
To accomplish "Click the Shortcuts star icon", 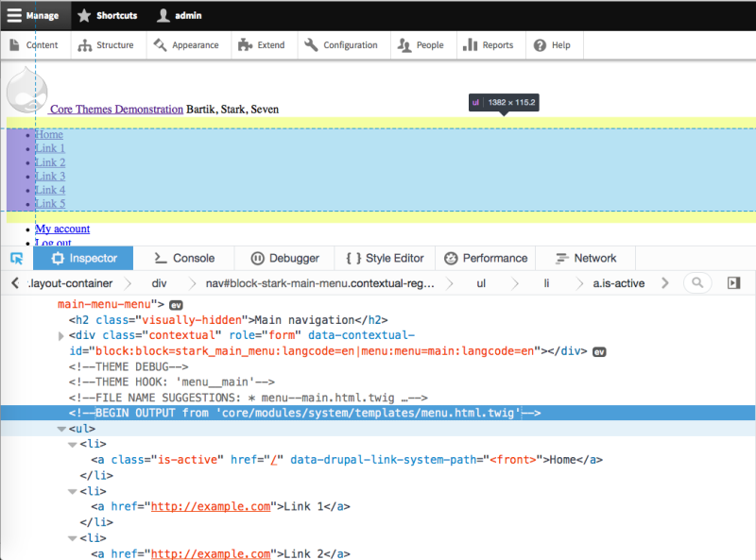I will [84, 15].
